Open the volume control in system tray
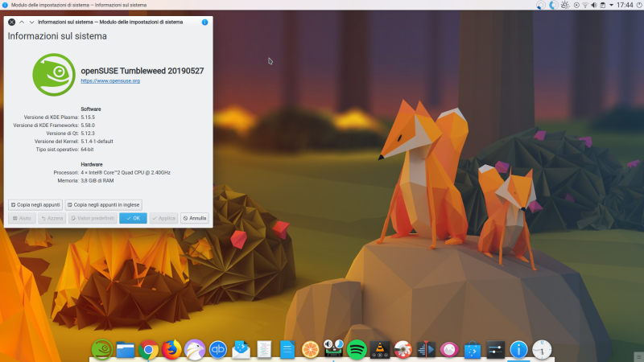The width and height of the screenshot is (644, 362). point(594,5)
